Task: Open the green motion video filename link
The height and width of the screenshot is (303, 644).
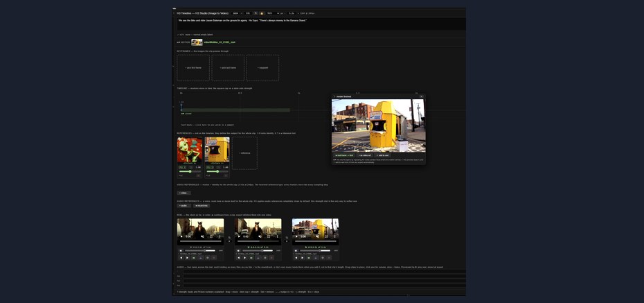Action: pyautogui.click(x=220, y=42)
